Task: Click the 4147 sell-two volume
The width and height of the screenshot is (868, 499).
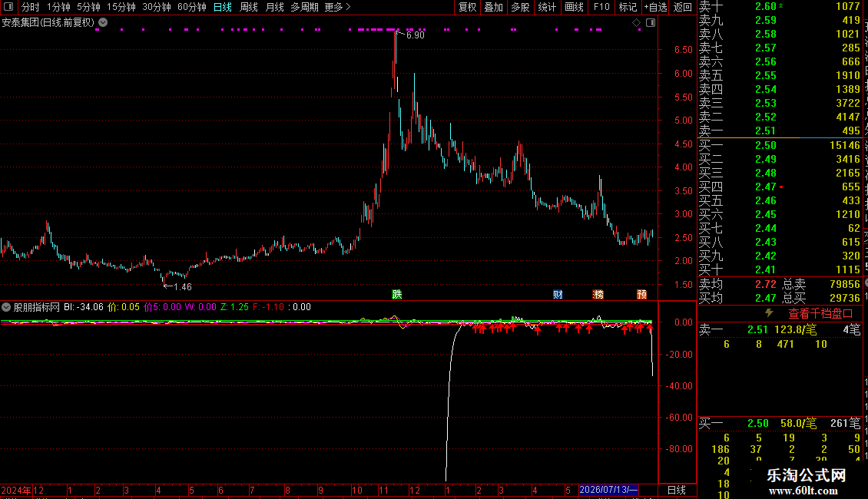Action: pos(848,117)
